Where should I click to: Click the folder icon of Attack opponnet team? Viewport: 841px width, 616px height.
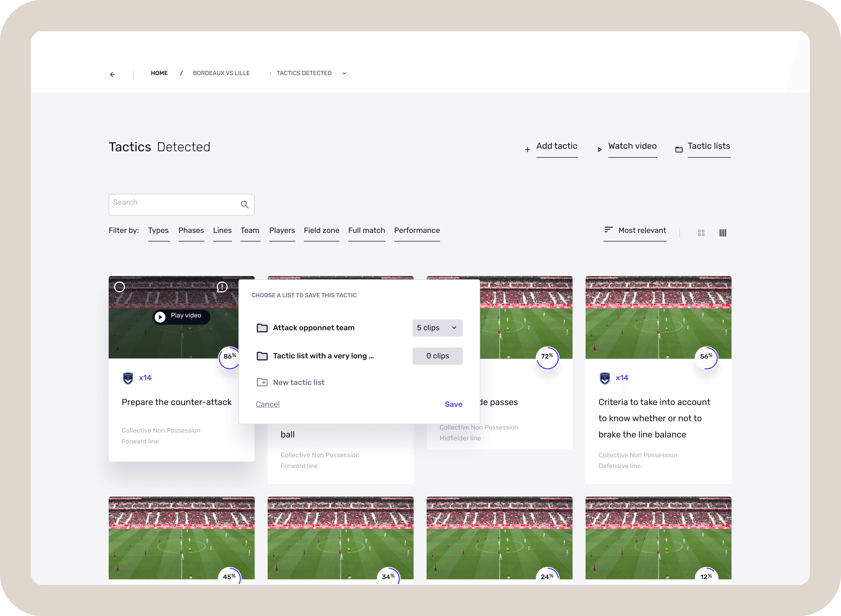coord(262,328)
